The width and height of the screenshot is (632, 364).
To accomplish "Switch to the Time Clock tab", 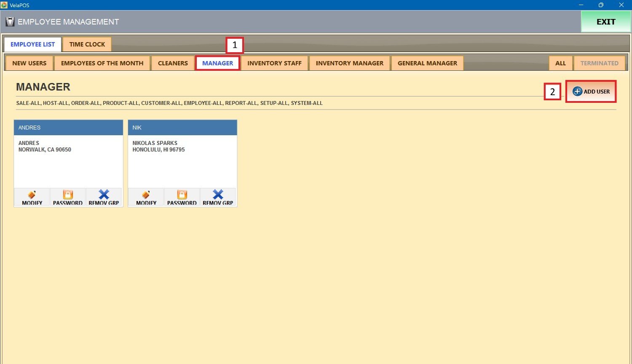I will point(87,44).
